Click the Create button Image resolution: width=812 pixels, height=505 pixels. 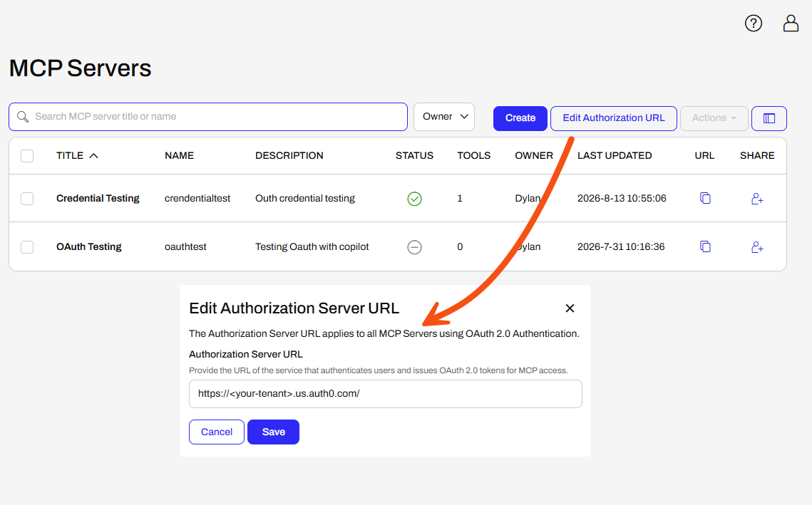coord(520,118)
